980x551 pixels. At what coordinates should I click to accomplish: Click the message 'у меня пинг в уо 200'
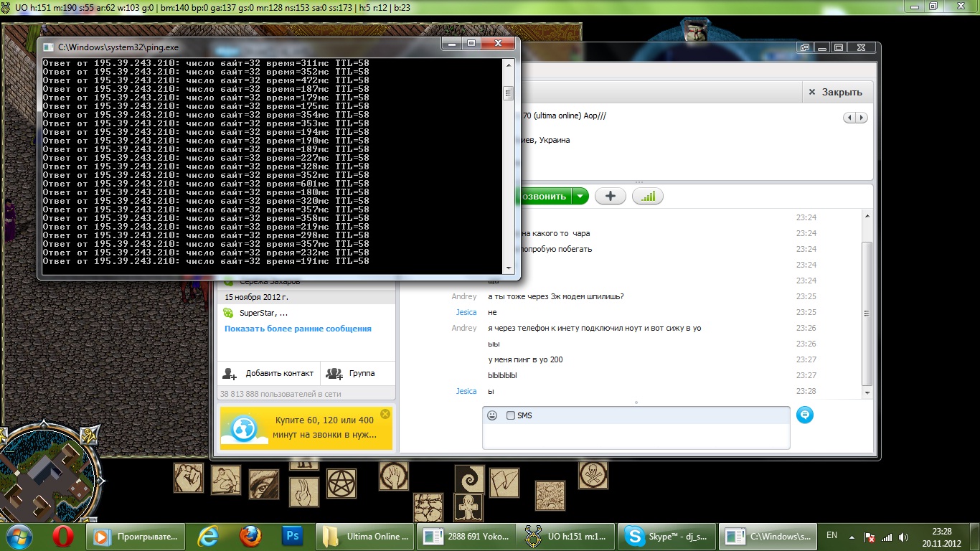point(525,359)
